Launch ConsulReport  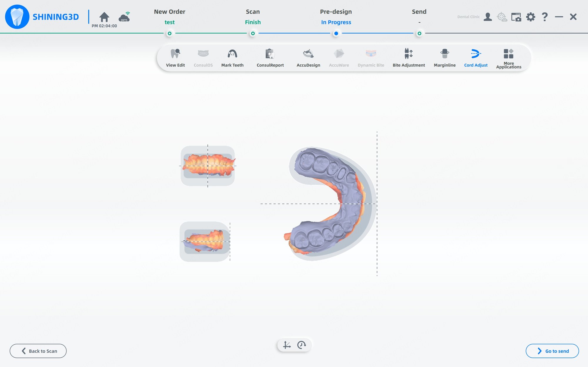tap(270, 57)
